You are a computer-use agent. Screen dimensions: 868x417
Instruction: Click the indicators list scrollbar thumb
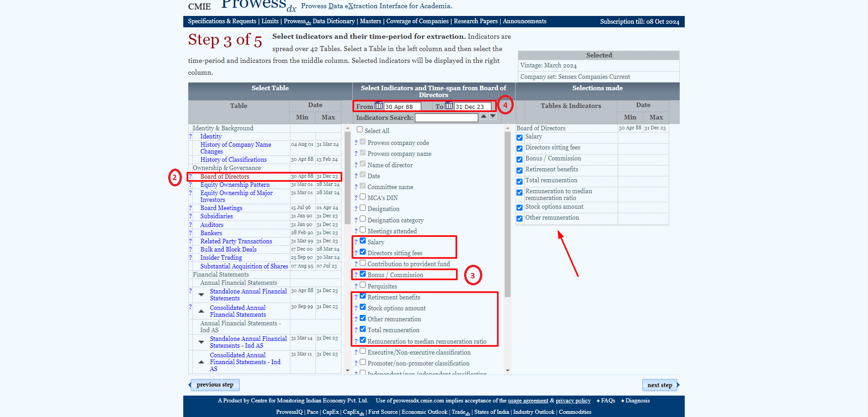tap(507, 214)
